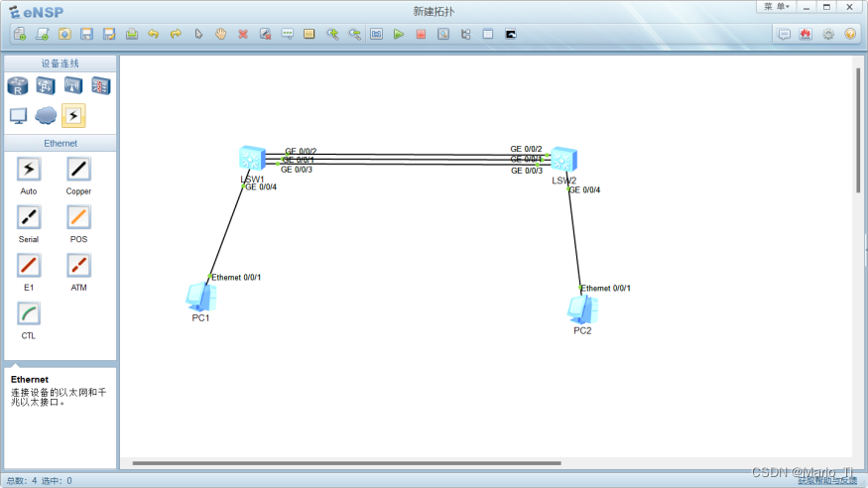Click the LSW1 GE 0/0/4 port label
This screenshot has height=488, width=868.
pos(261,187)
